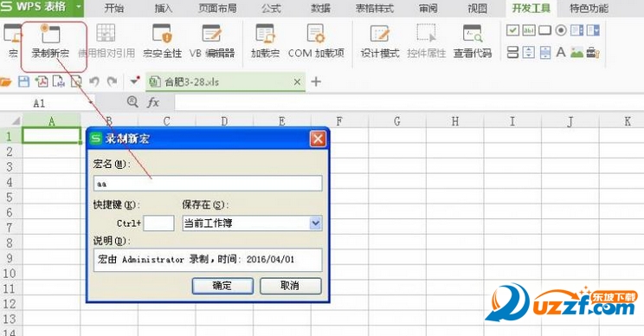
Task: Open file with the folder icon
Action: pos(6,81)
